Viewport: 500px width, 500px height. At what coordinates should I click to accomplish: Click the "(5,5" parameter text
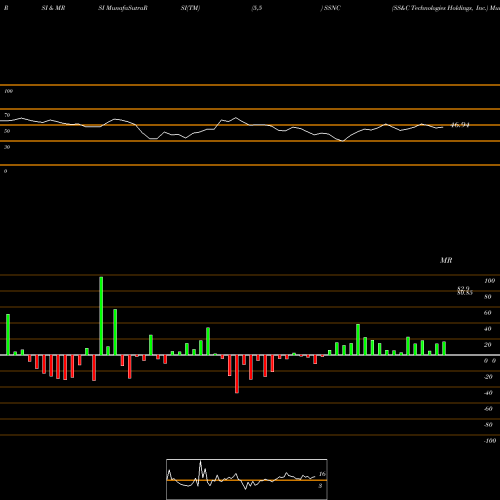point(257,8)
